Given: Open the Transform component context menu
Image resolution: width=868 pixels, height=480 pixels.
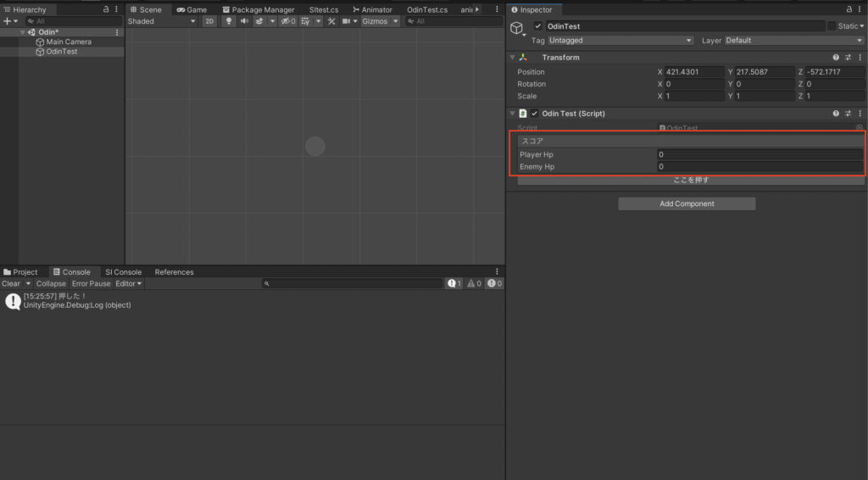Looking at the screenshot, I should 860,58.
